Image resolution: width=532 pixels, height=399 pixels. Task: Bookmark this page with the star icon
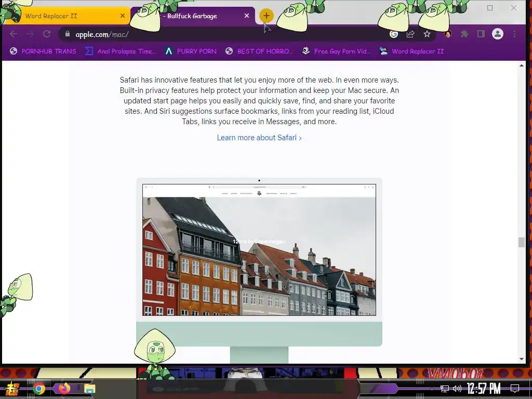(427, 34)
